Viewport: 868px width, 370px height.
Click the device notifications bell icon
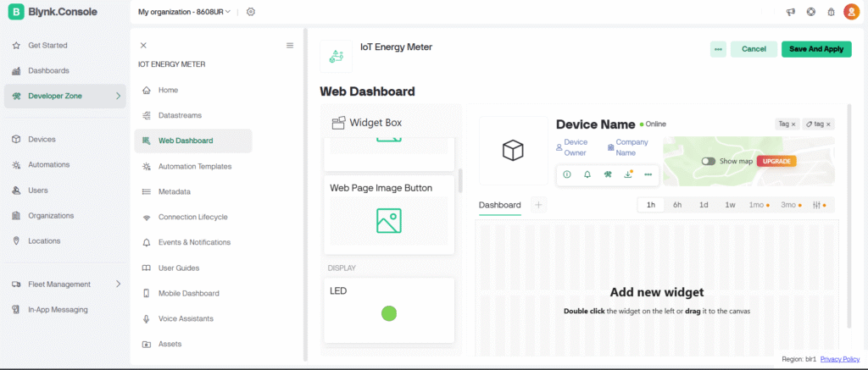[587, 174]
